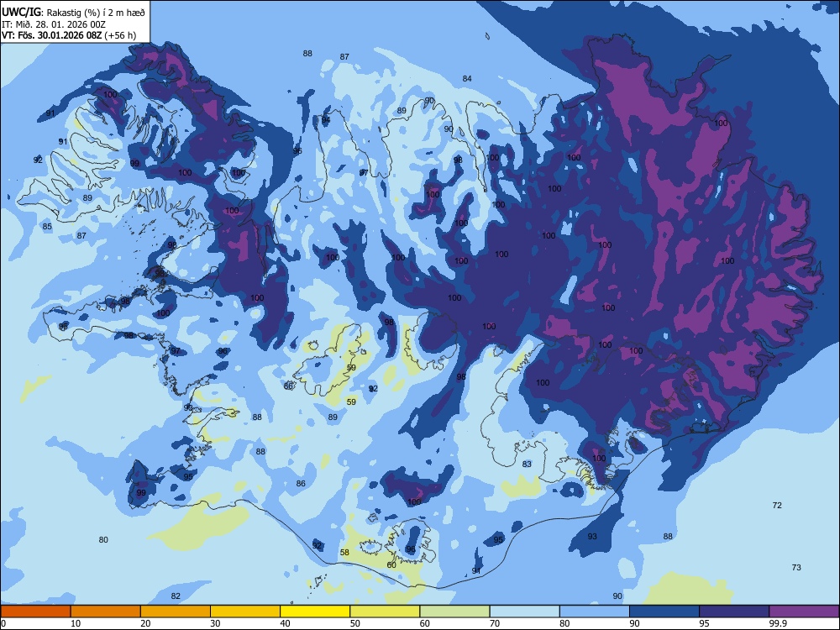Click the map value '58' on the map

[344, 553]
